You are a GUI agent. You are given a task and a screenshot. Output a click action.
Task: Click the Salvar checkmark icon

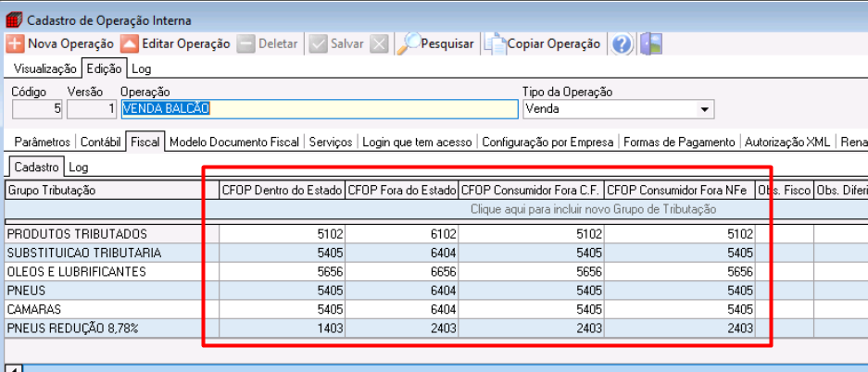[x=319, y=43]
